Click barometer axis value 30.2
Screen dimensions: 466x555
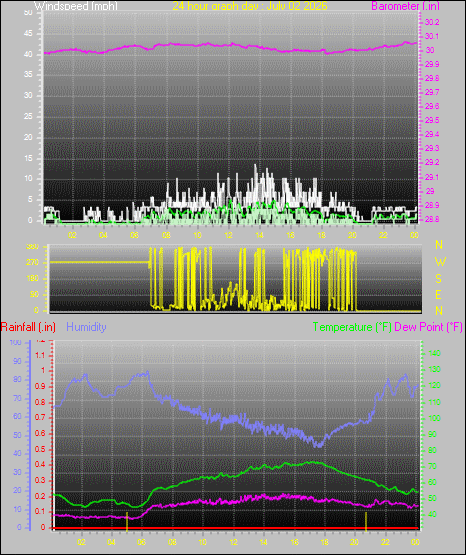pyautogui.click(x=432, y=22)
